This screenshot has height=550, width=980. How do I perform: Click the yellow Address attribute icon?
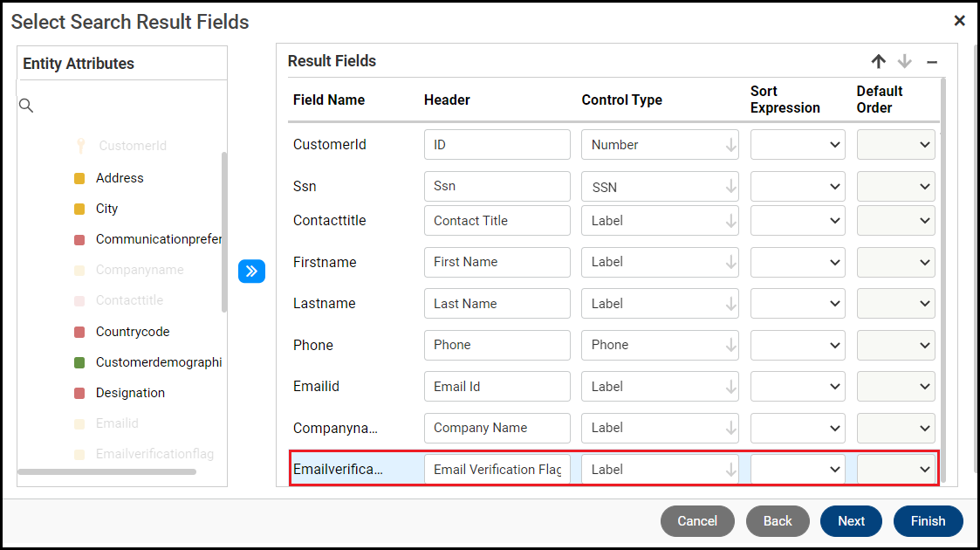tap(79, 178)
